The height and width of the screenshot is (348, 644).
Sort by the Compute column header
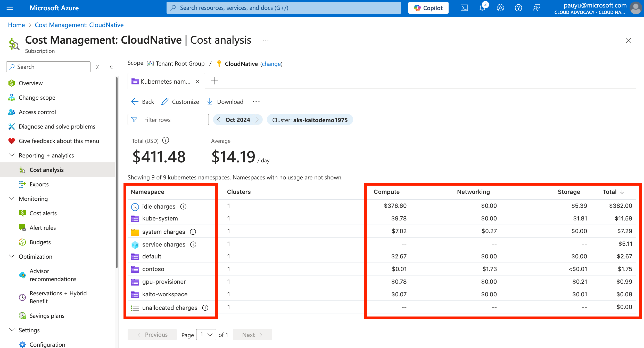tap(386, 192)
